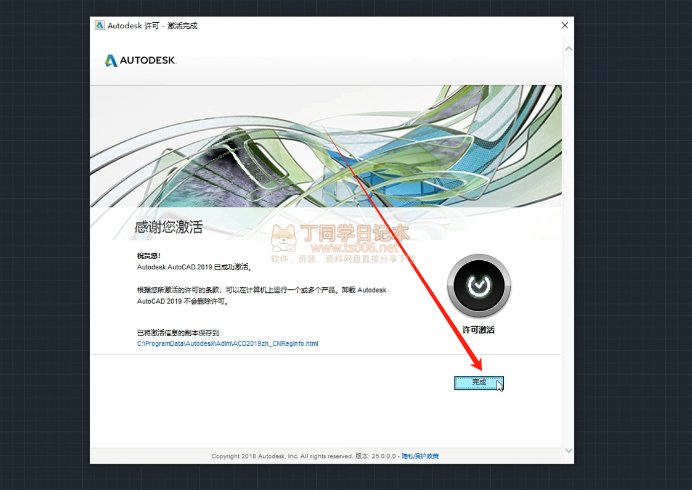Screen dimensions: 692x490
Task: Click the 许可激活 label under the icon
Action: tap(478, 330)
